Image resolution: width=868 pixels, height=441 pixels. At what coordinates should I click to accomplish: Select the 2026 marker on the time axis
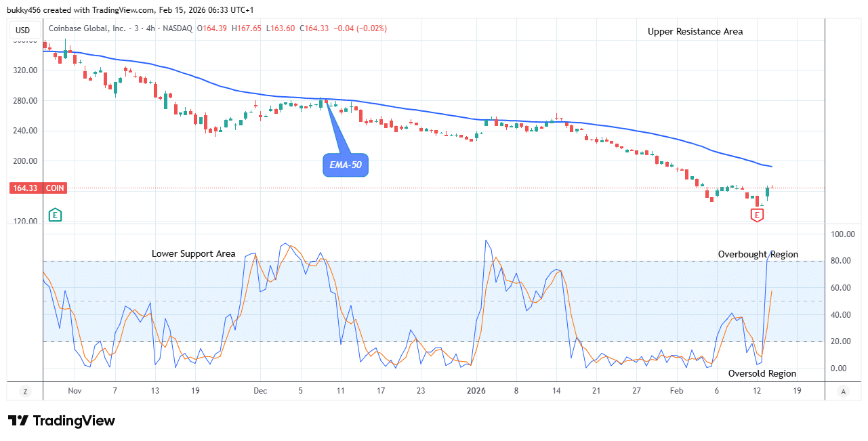tap(476, 391)
